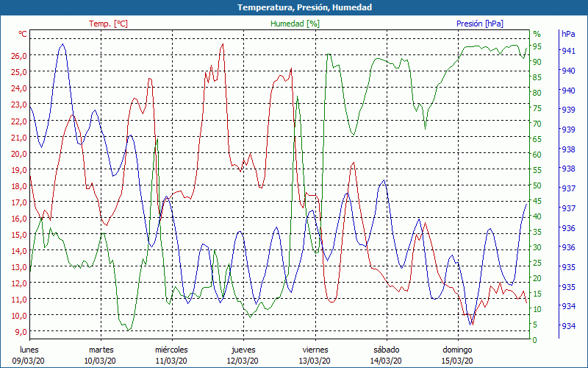Click the "viernes" day label
The width and height of the screenshot is (588, 368).
coord(315,350)
